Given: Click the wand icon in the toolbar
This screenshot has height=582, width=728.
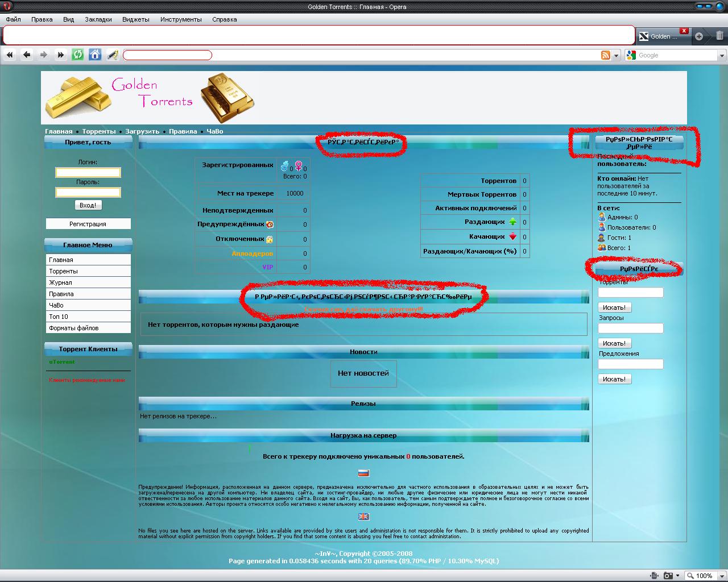Looking at the screenshot, I should click(113, 55).
